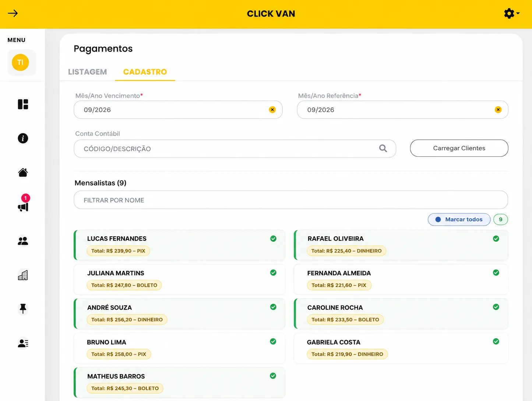Focus the Filtrar por nome field
Image resolution: width=532 pixels, height=401 pixels.
tap(291, 200)
